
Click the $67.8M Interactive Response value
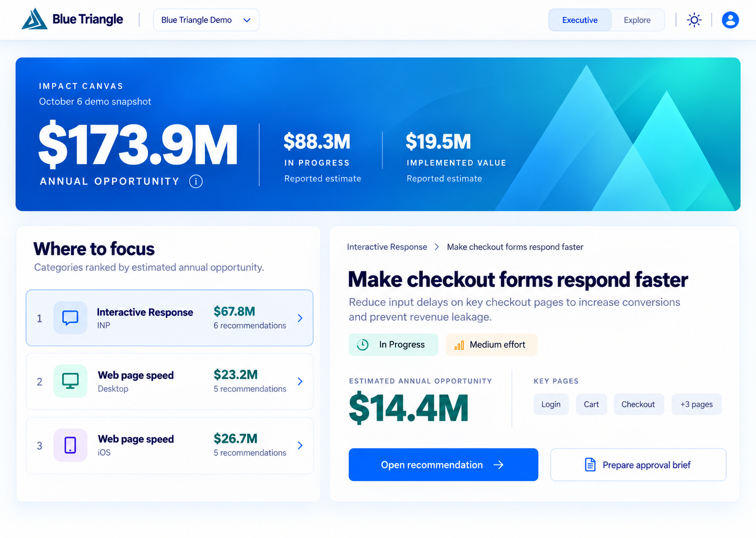(x=234, y=311)
